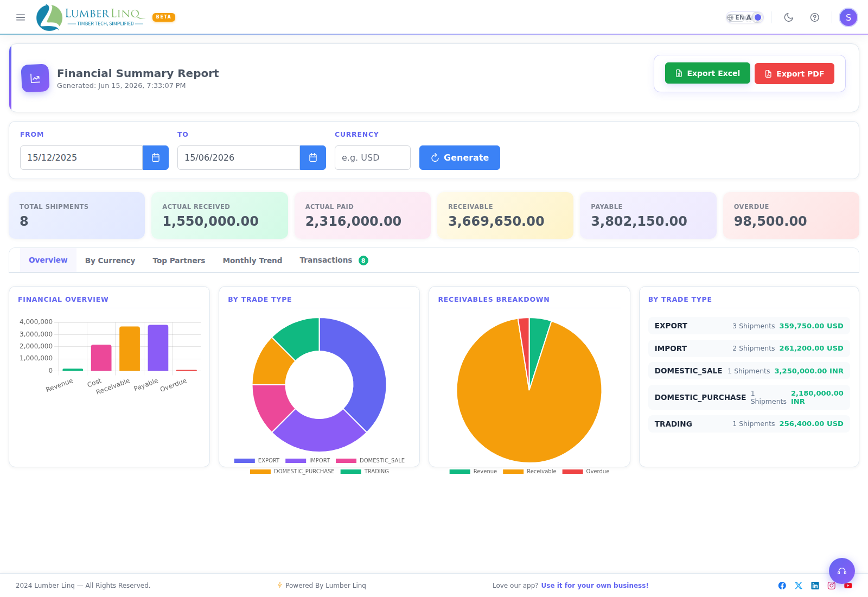The height and width of the screenshot is (597, 868).
Task: Open the Top Partners tab
Action: (x=179, y=261)
